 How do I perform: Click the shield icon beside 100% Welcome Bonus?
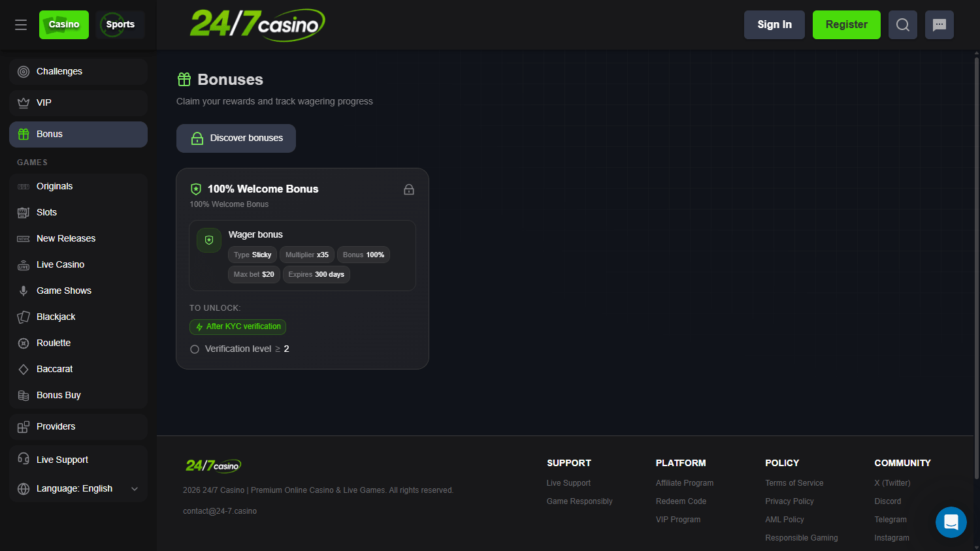coord(196,189)
